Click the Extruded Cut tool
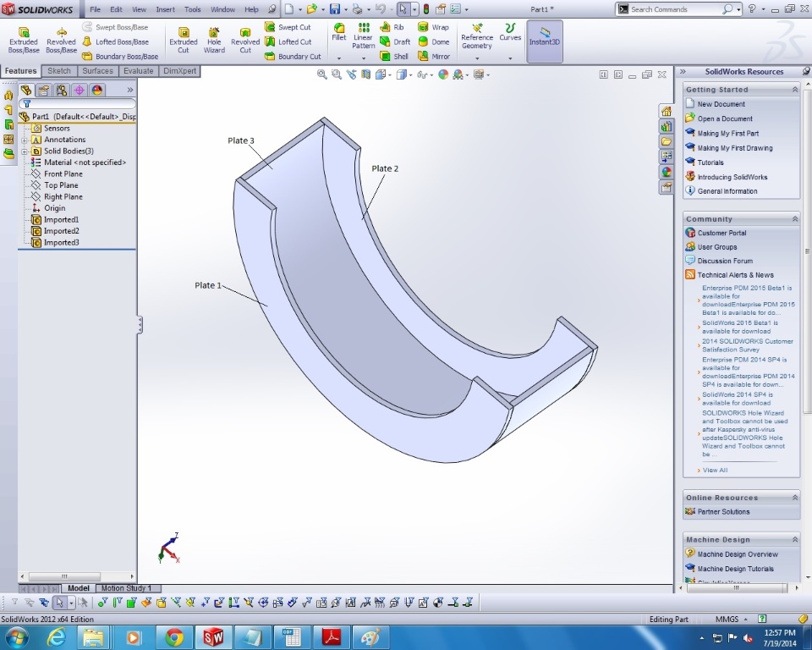This screenshot has width=812, height=650. 184,41
